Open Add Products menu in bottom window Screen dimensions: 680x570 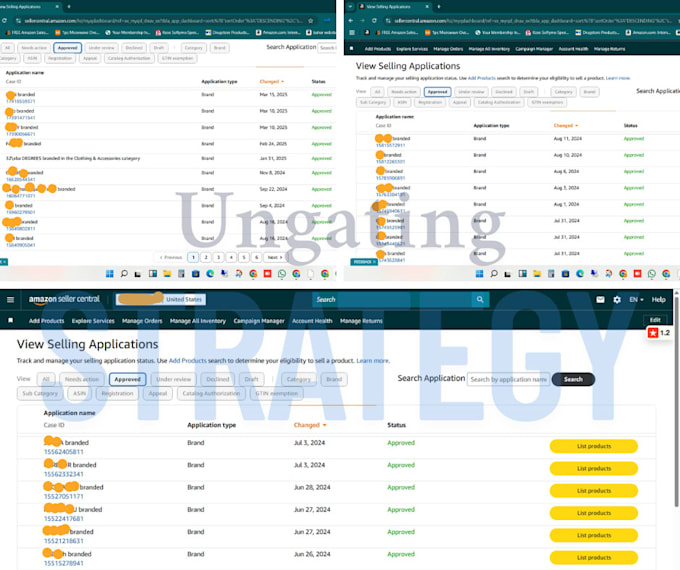(x=46, y=321)
